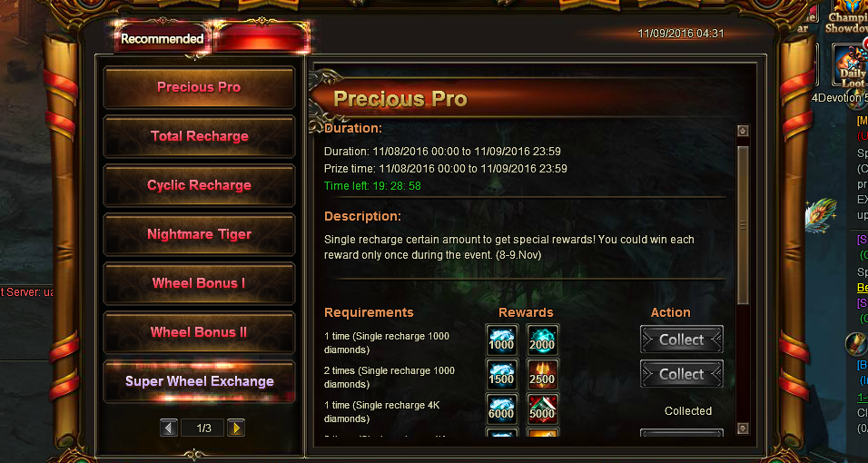Screen dimensions: 868x463
Task: Click scrollbar down arrow in event details
Action: [743, 429]
